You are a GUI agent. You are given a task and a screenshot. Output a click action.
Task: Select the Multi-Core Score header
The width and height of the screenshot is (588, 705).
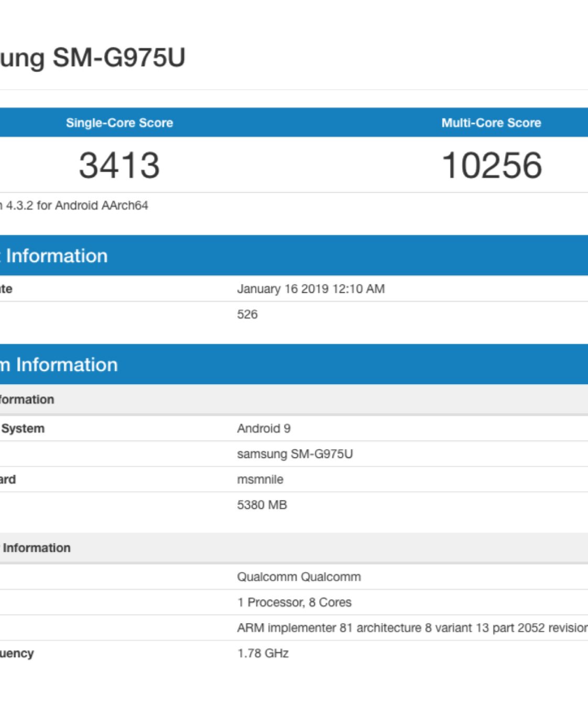pyautogui.click(x=491, y=123)
